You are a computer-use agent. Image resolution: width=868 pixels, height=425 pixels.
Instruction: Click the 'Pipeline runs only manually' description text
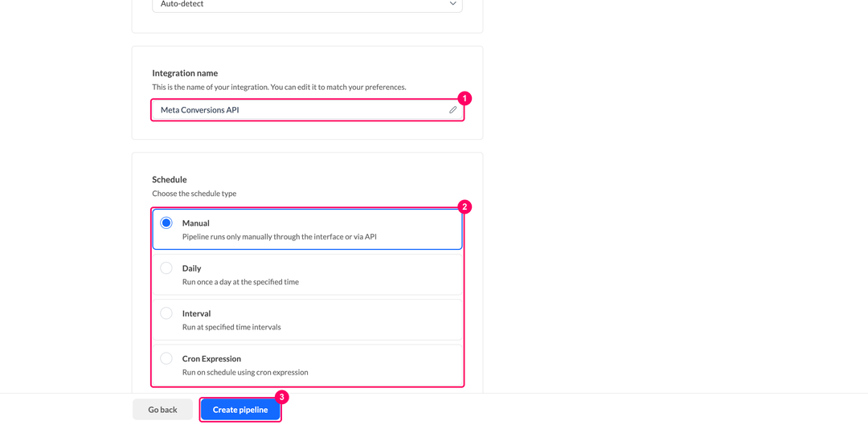pos(280,237)
